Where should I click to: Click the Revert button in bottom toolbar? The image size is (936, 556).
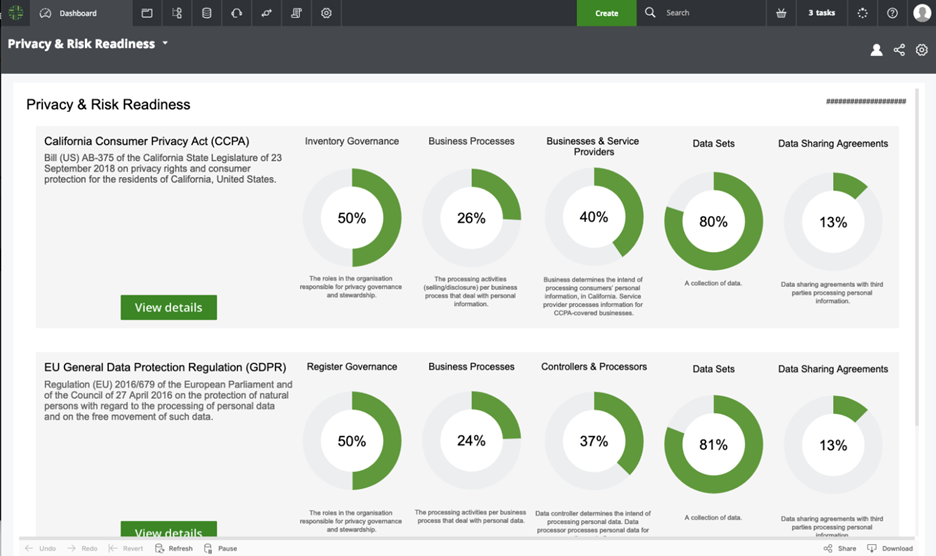(126, 548)
